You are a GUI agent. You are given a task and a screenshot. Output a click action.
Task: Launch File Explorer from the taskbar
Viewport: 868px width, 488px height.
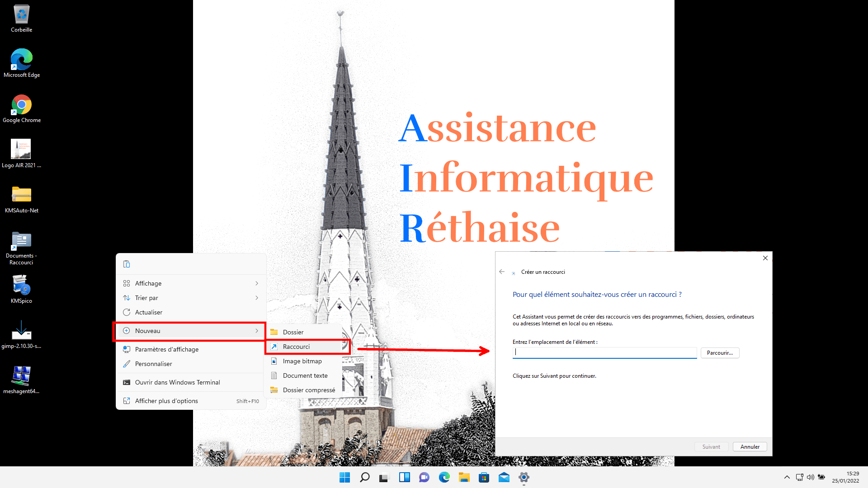(464, 477)
